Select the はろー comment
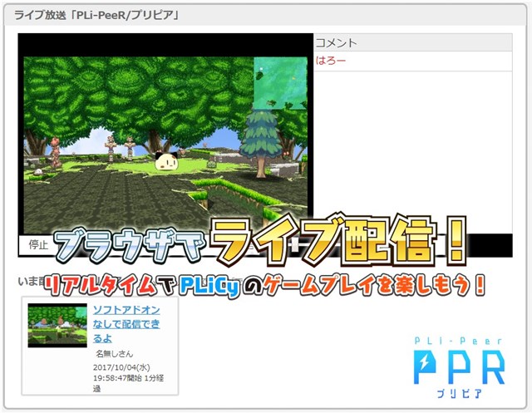The width and height of the screenshot is (532, 413). click(331, 61)
